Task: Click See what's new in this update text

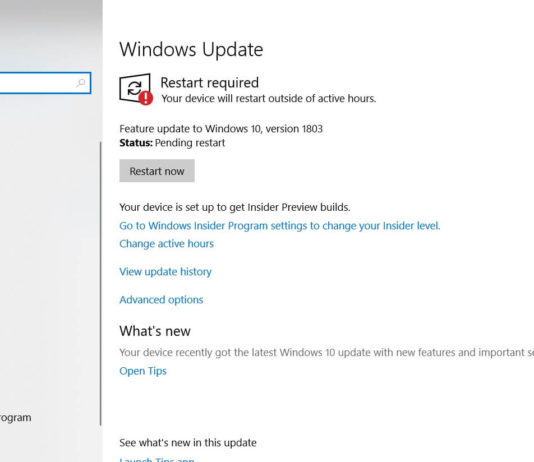Action: pyautogui.click(x=188, y=443)
